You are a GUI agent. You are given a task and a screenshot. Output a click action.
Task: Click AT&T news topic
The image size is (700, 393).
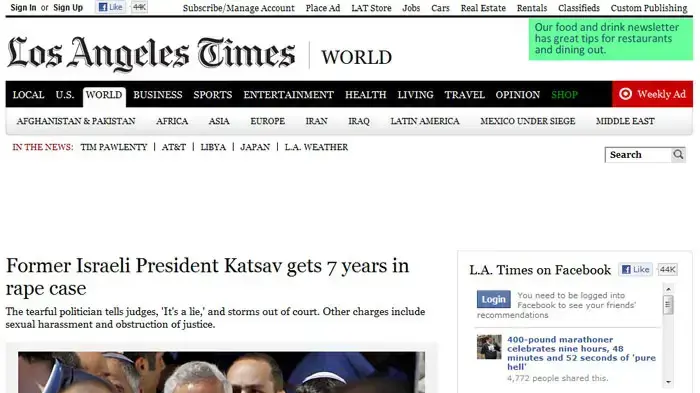tap(174, 147)
